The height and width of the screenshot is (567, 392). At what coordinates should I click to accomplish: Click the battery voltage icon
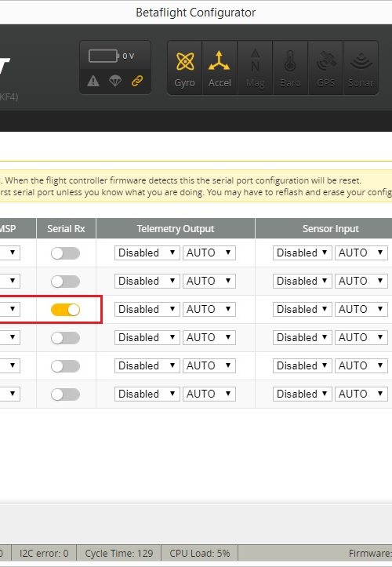(103, 56)
